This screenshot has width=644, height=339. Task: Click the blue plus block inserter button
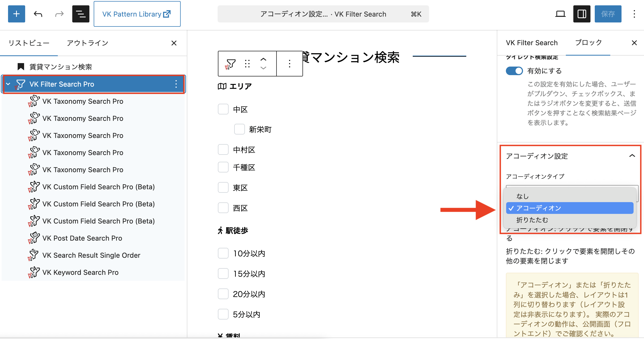[17, 14]
